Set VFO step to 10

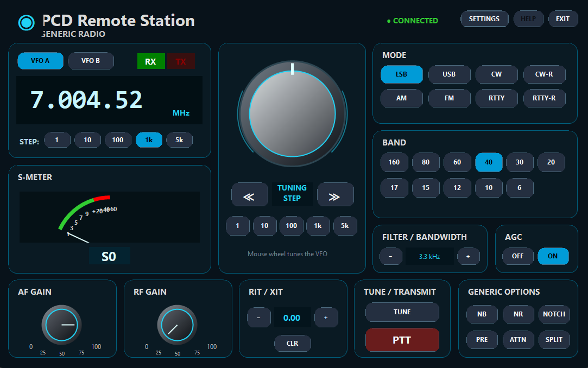(x=87, y=140)
